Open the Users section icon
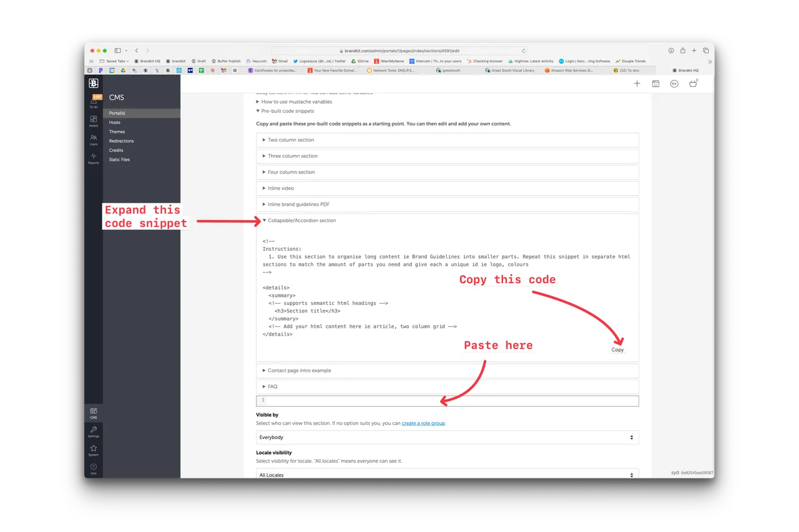This screenshot has height=532, width=799. click(94, 138)
